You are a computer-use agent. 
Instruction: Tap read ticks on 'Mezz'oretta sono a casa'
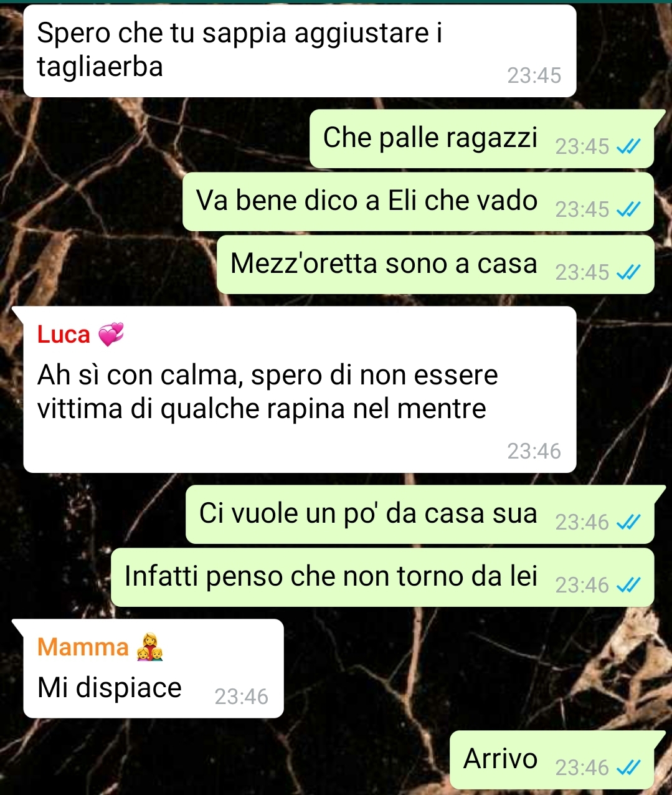pyautogui.click(x=628, y=272)
